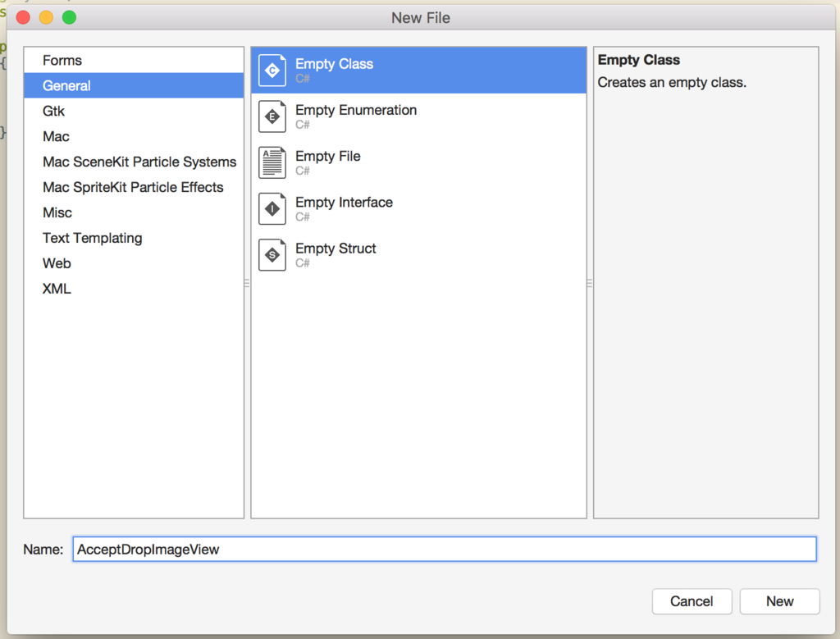This screenshot has width=840, height=639.
Task: Select the Empty Interface template label
Action: (344, 202)
